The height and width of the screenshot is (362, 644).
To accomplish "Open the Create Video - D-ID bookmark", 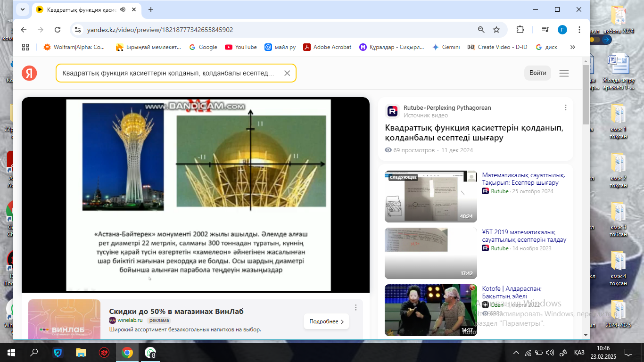I will 497,47.
